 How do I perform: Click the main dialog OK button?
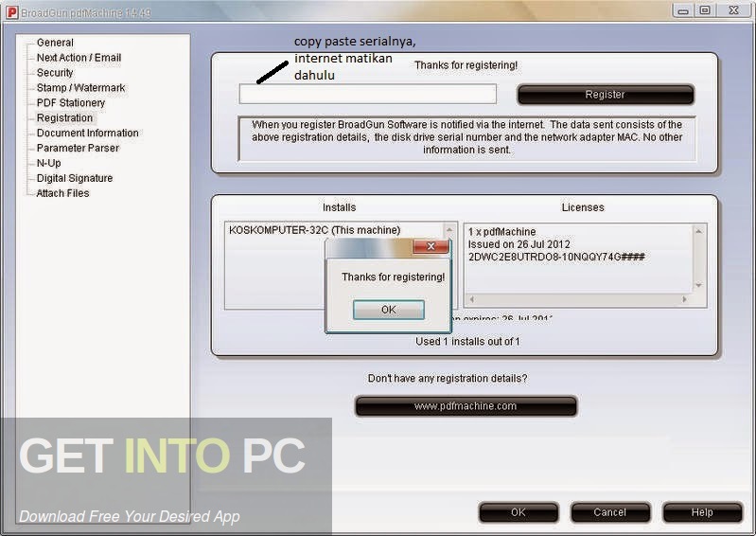519,512
